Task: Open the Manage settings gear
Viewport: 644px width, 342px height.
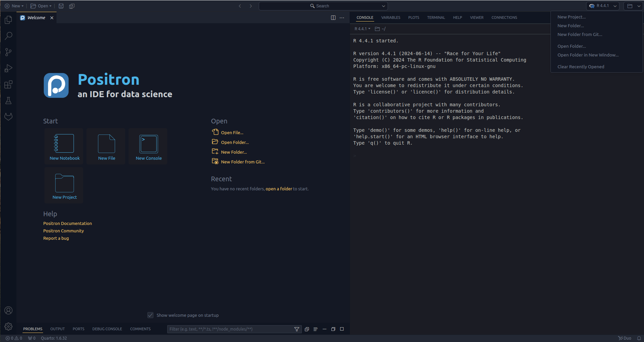Action: click(x=8, y=327)
